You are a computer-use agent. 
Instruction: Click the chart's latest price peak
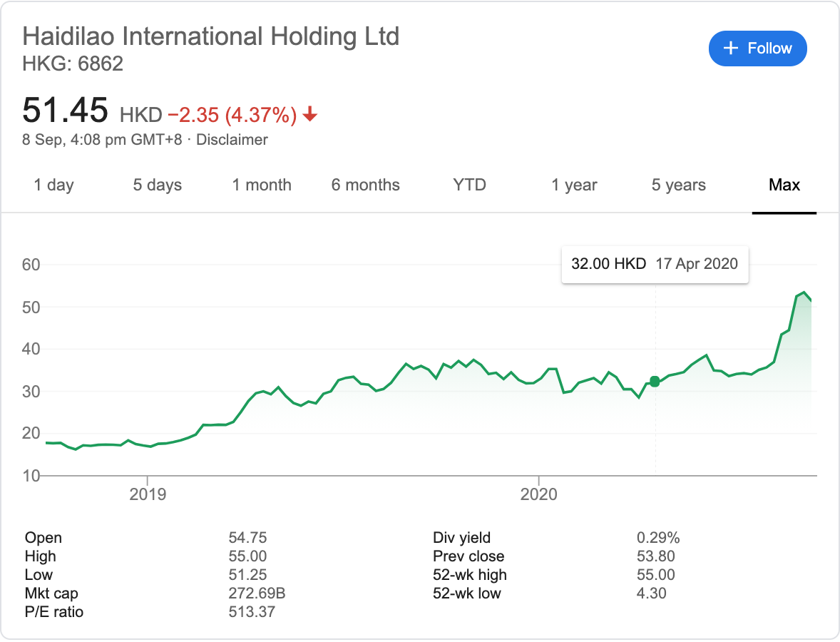(x=804, y=292)
